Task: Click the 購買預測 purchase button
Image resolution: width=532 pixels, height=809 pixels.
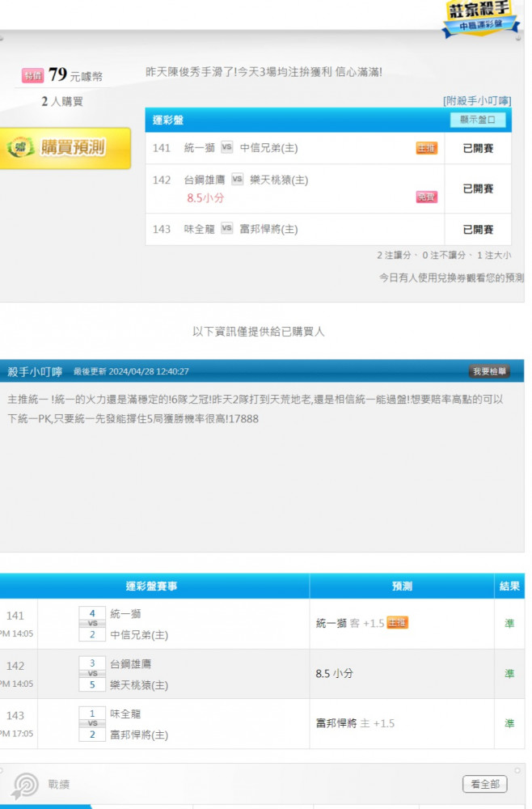Action: [x=65, y=148]
